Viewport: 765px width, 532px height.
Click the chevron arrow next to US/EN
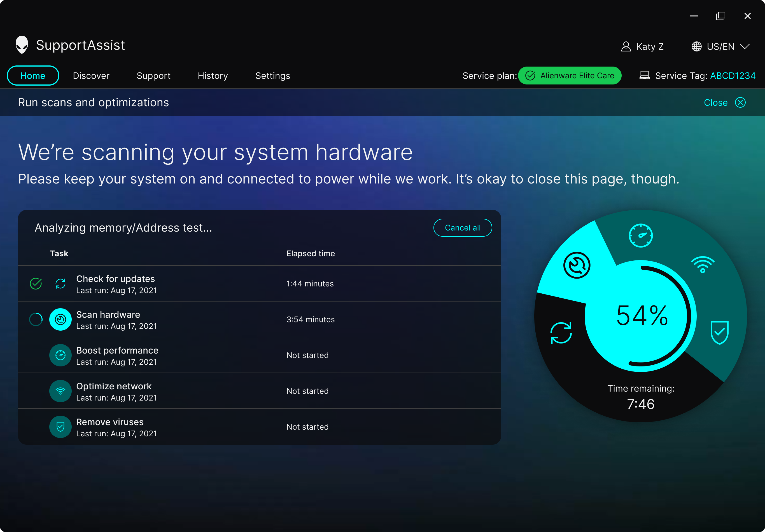coord(745,47)
